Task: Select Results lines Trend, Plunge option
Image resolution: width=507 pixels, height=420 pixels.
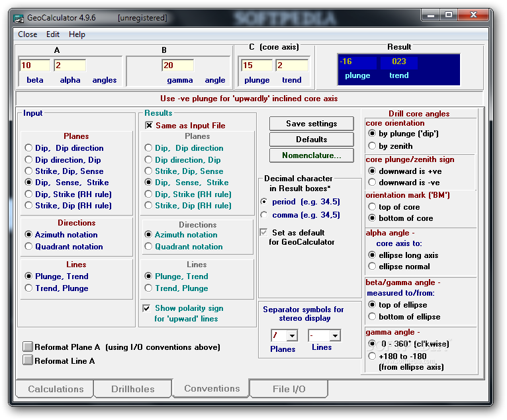Action: [x=148, y=288]
